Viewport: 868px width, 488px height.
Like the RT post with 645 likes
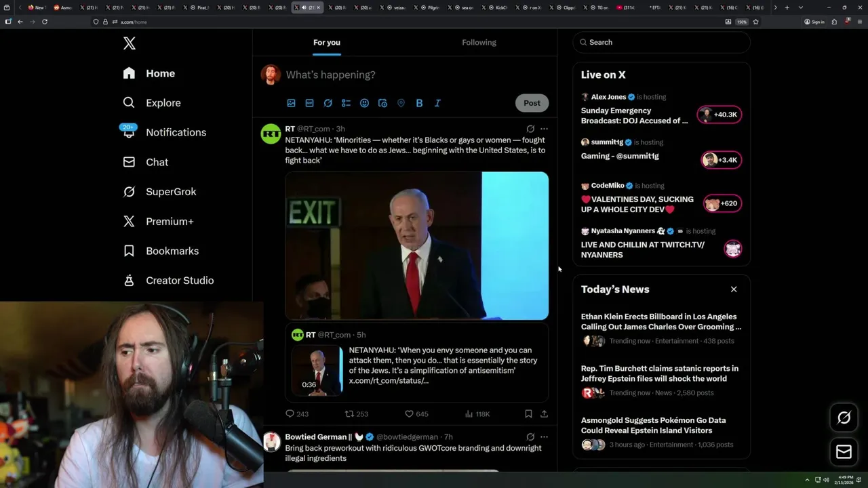[x=416, y=414]
